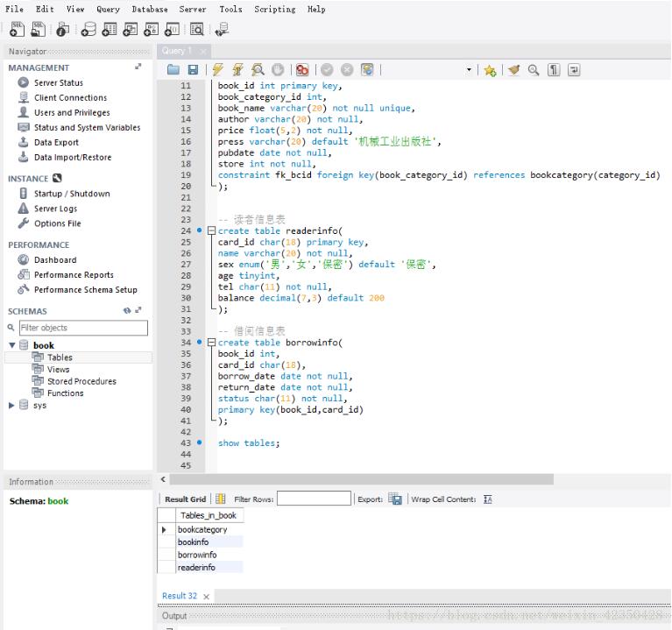Toggle Wrap Cell Content option
Image resolution: width=672 pixels, height=630 pixels.
point(487,499)
